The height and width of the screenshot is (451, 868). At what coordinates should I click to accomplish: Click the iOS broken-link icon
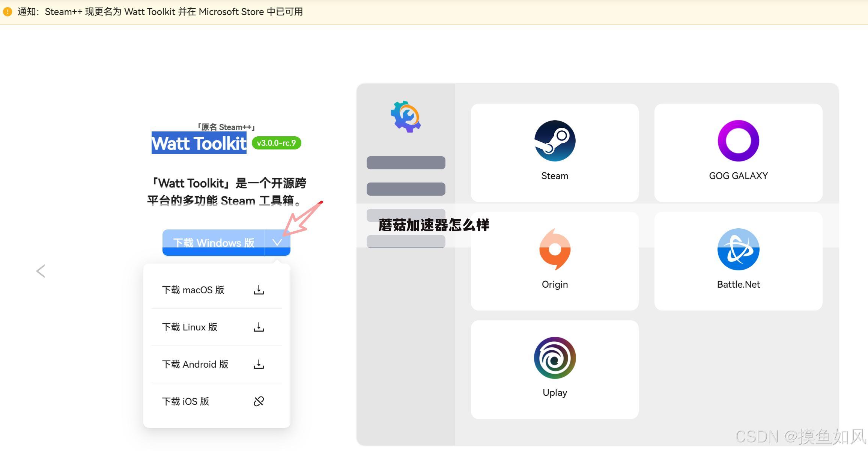[x=259, y=401]
